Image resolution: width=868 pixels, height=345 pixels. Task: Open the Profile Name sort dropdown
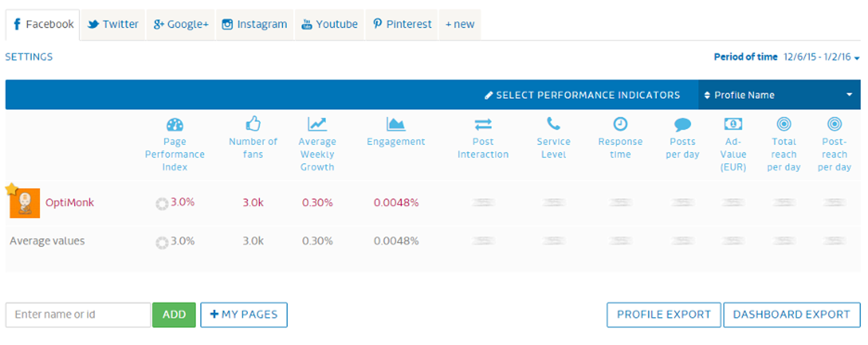pos(779,95)
